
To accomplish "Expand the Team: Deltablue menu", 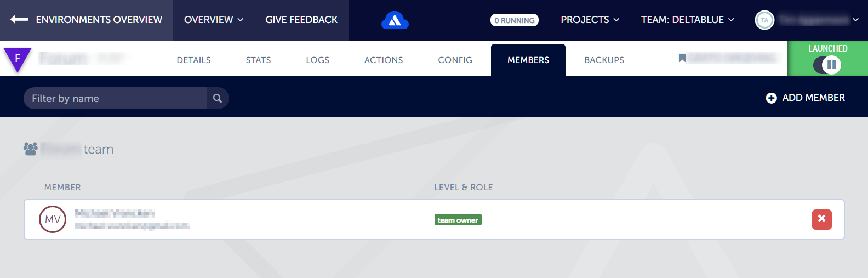I will point(687,20).
